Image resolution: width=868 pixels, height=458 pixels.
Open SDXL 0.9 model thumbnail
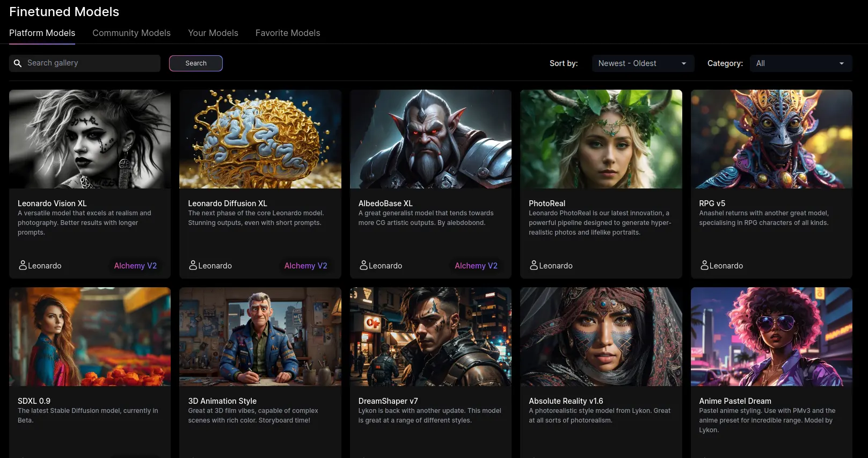(x=90, y=337)
